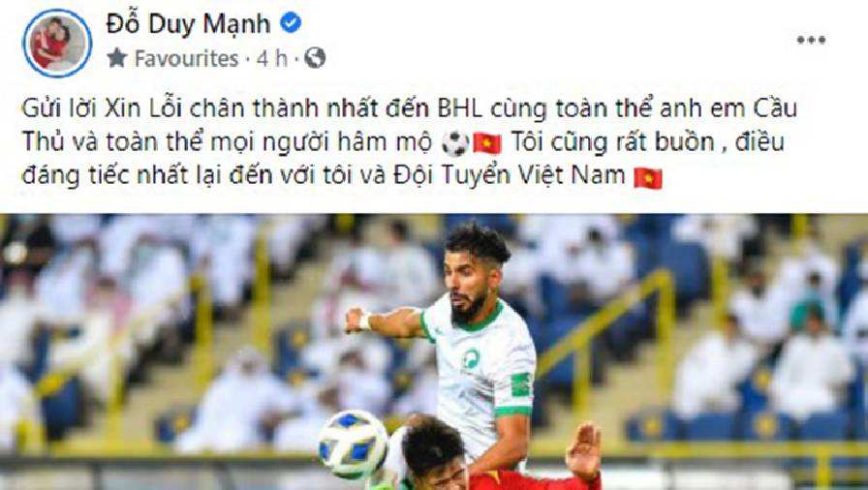This screenshot has width=868, height=490.
Task: Click the public globe audience icon
Action: coord(315,58)
